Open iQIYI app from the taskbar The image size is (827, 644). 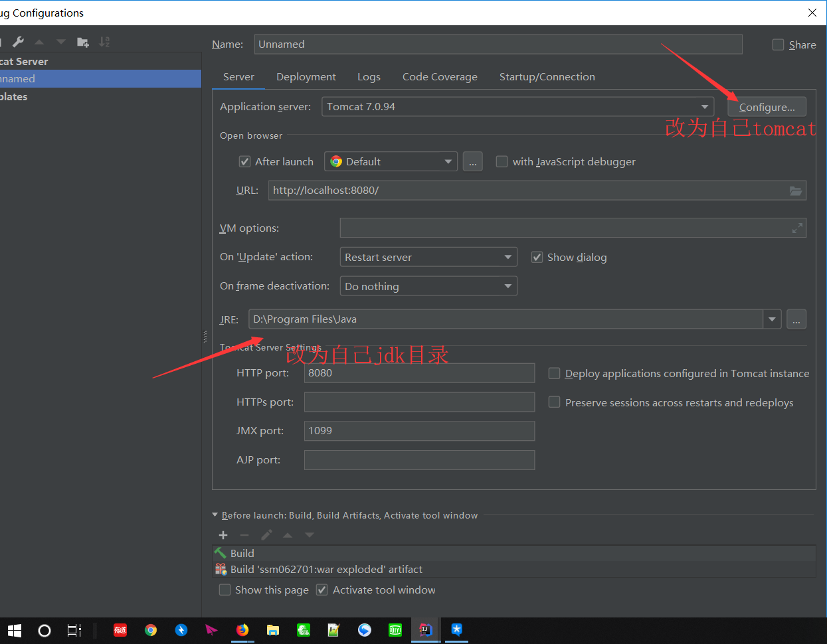coord(395,630)
